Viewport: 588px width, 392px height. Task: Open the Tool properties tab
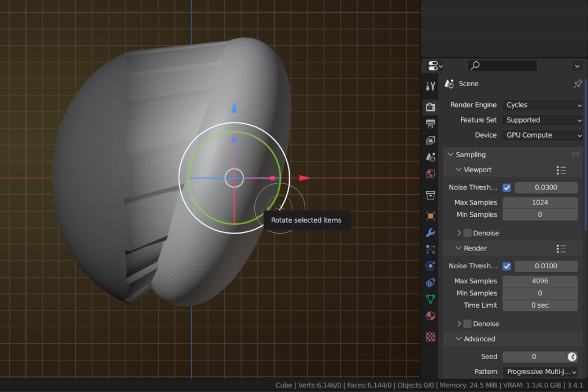(431, 86)
